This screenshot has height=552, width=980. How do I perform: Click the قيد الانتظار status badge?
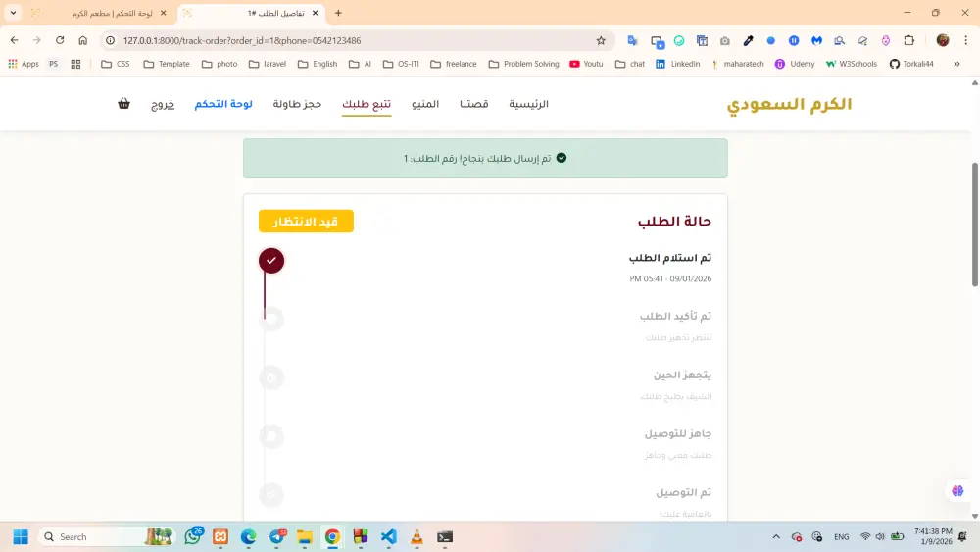[x=306, y=222]
